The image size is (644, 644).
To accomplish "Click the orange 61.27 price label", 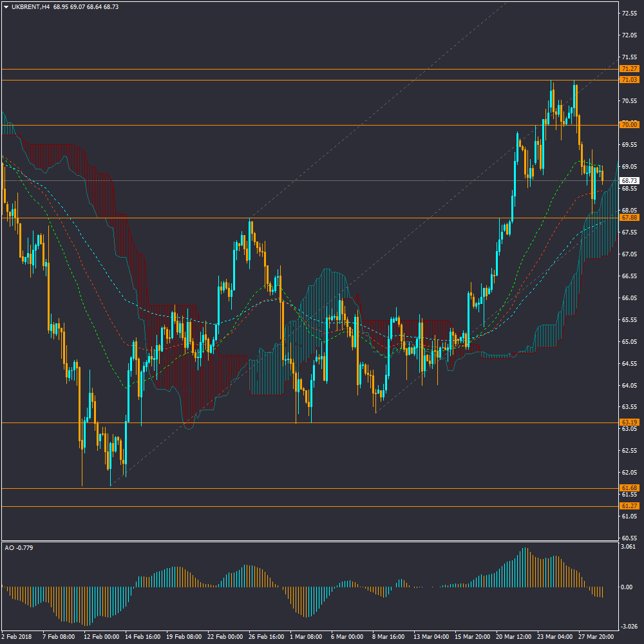I will coord(629,506).
